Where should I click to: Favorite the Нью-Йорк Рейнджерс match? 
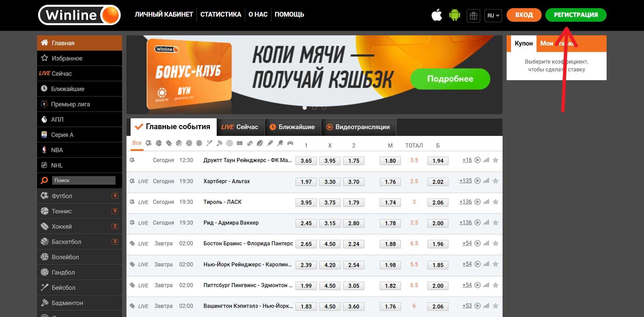point(495,264)
